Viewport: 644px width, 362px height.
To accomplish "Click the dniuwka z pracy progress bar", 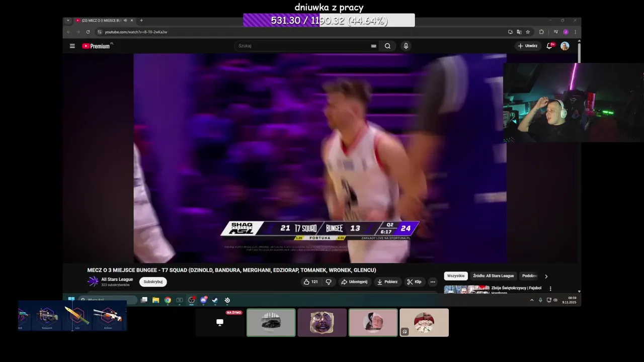I will [x=329, y=20].
